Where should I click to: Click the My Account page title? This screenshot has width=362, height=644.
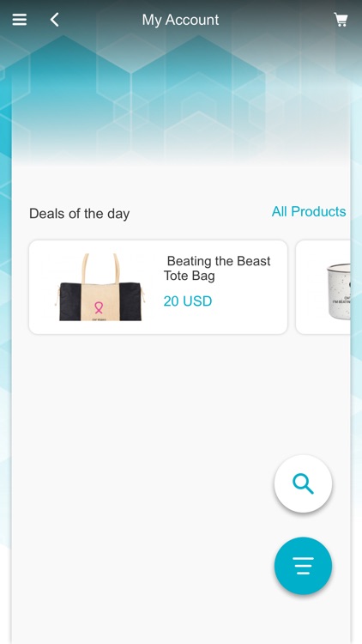181,20
